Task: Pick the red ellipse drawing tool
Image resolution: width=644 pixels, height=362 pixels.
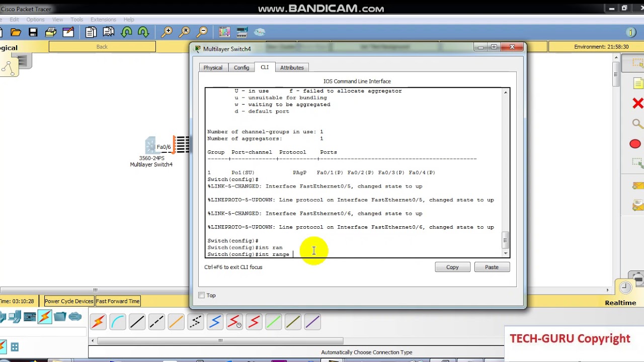Action: pos(635,144)
